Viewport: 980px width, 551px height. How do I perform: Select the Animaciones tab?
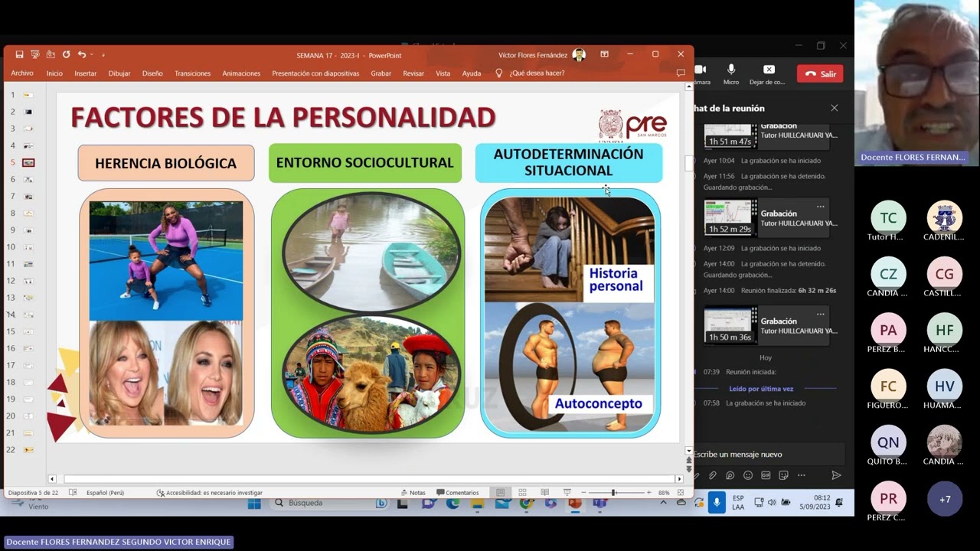click(x=241, y=73)
